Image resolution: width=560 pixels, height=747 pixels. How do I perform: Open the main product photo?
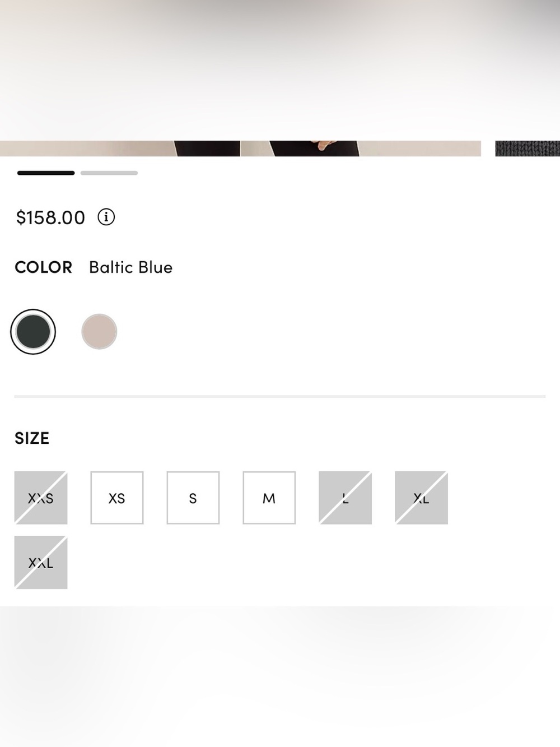pyautogui.click(x=120, y=149)
